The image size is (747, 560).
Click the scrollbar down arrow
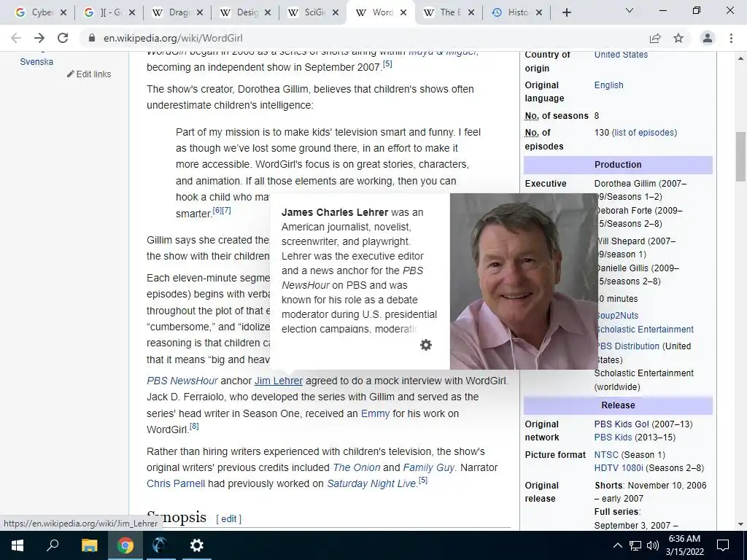[740, 525]
